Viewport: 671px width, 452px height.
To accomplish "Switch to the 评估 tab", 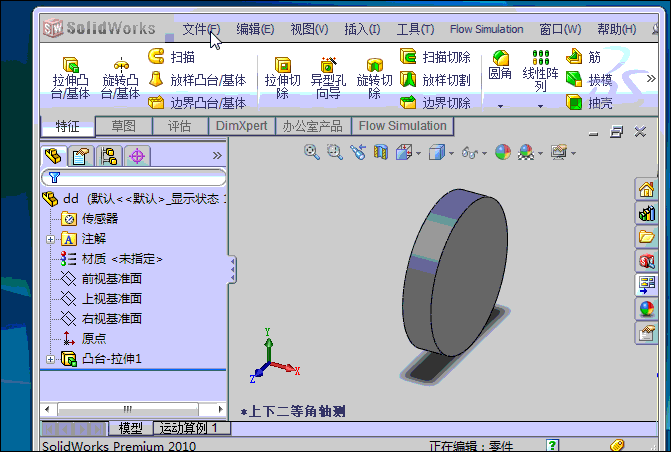I will (x=180, y=126).
